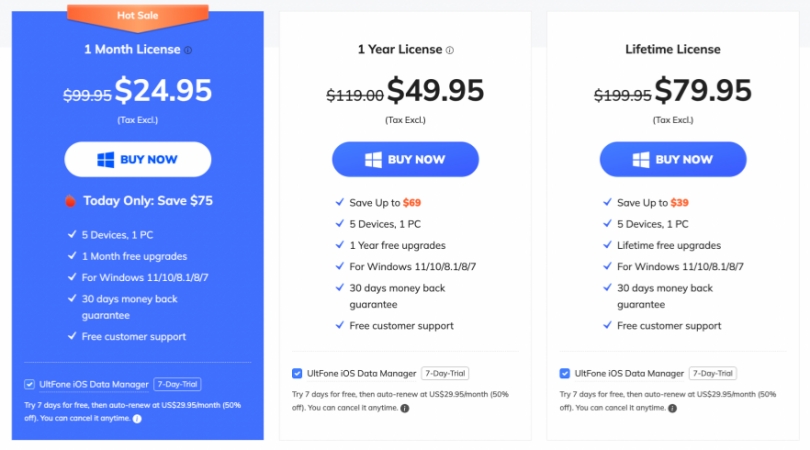Open auto-renew info icon in 1 Month plan

pyautogui.click(x=137, y=419)
